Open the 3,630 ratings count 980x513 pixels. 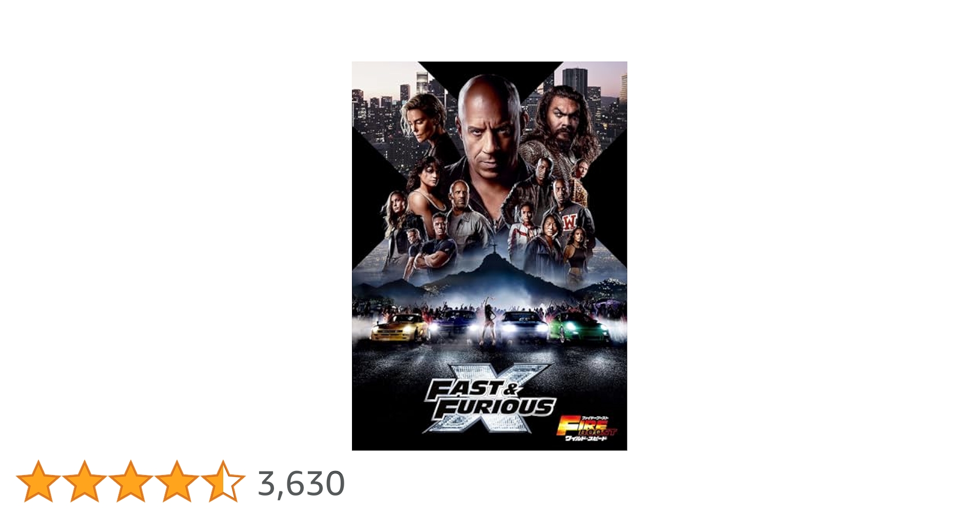(301, 483)
